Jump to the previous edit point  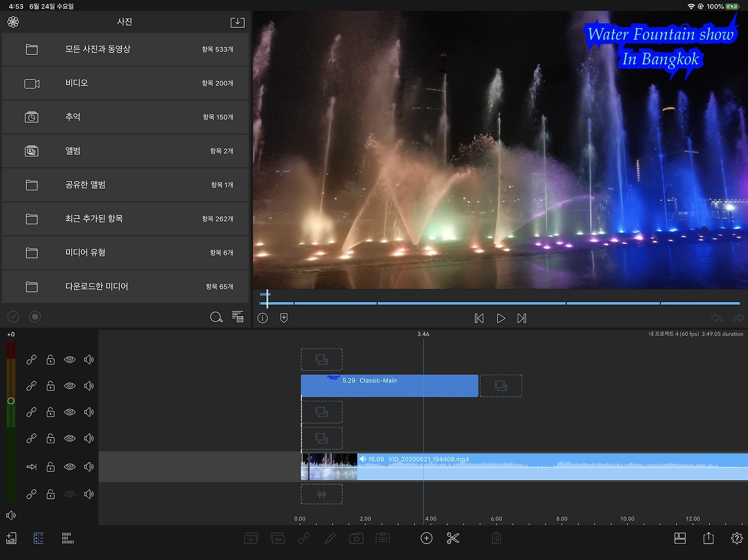point(479,318)
